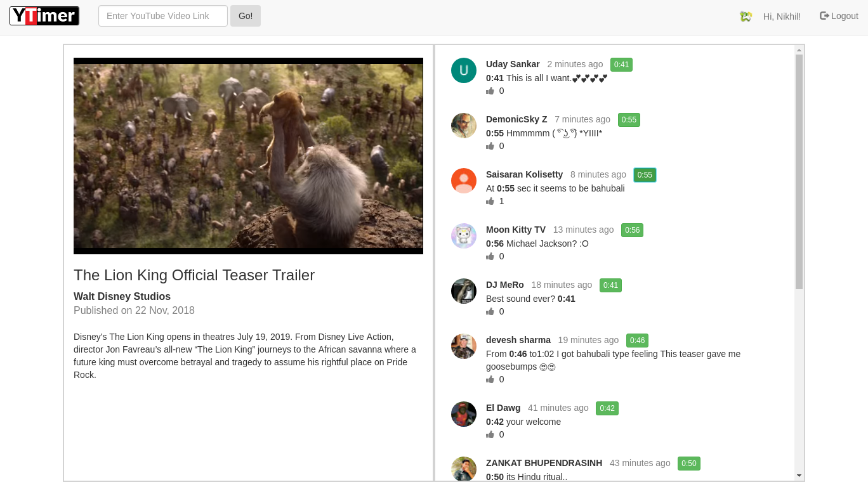868x487 pixels.
Task: Click the bold 0:41 in Uday Sankar's comment
Action: coord(495,78)
